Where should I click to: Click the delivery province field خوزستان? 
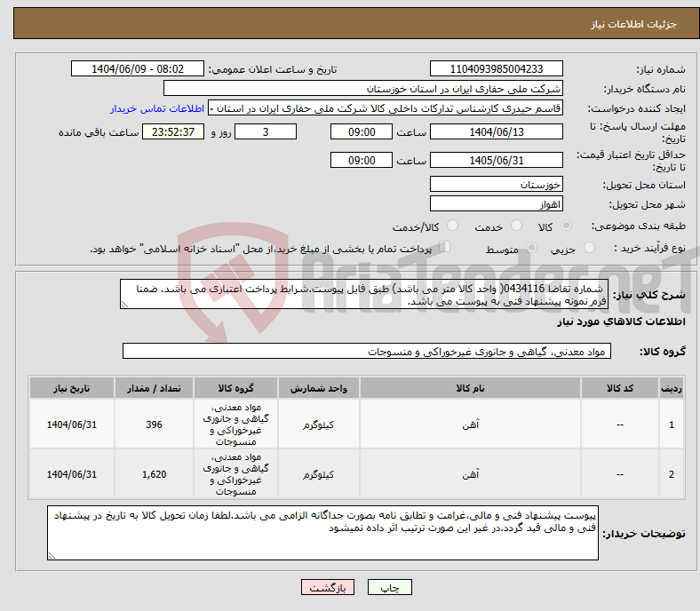coord(496,185)
